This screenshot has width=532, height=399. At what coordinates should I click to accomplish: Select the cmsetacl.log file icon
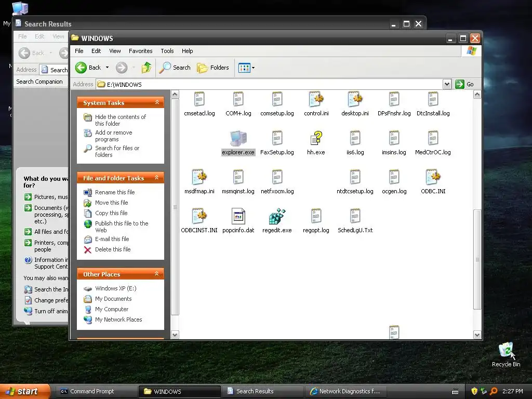coord(199,99)
